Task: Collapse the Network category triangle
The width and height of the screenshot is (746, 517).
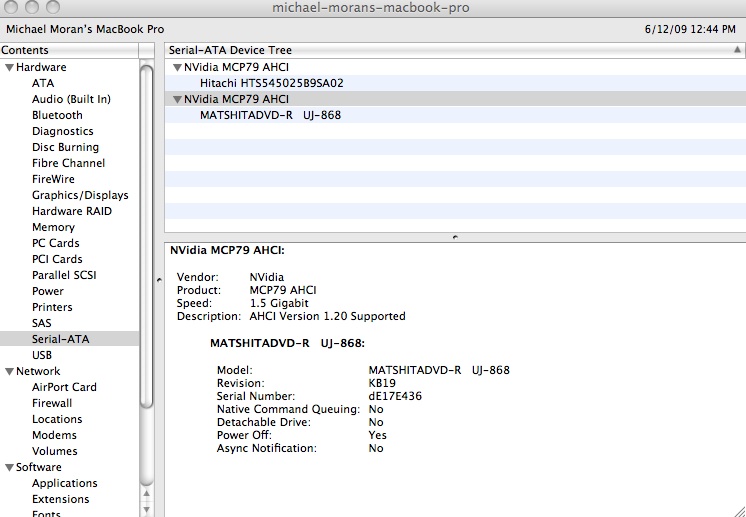Action: (9, 371)
